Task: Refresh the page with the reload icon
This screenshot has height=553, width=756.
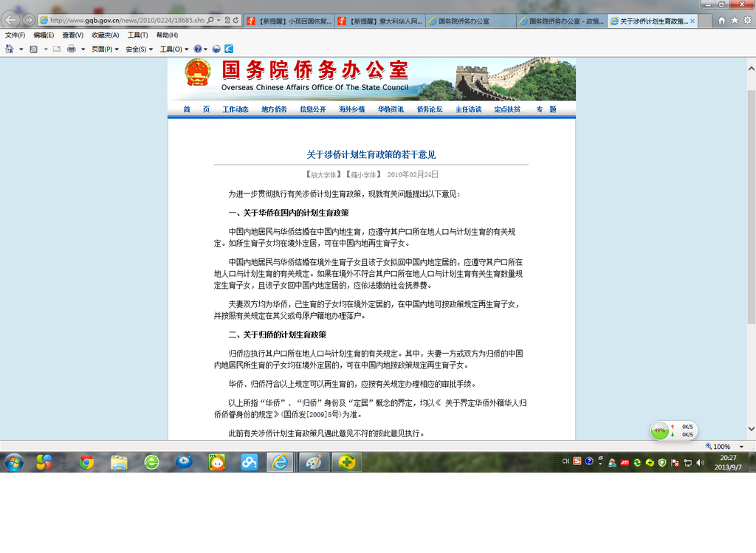Action: click(236, 20)
